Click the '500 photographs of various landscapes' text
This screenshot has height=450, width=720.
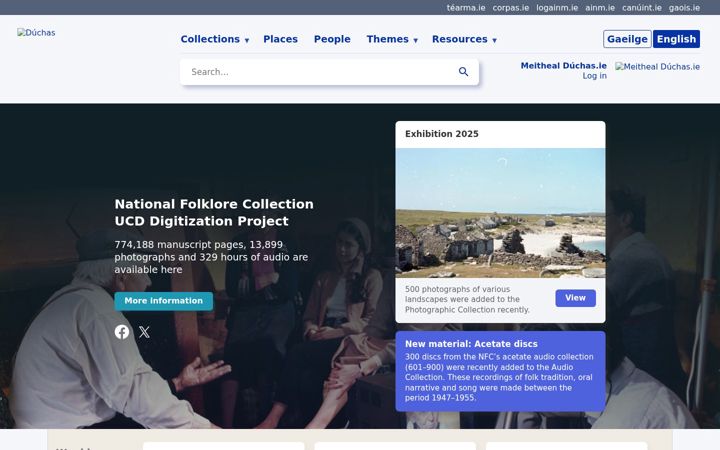[467, 299]
